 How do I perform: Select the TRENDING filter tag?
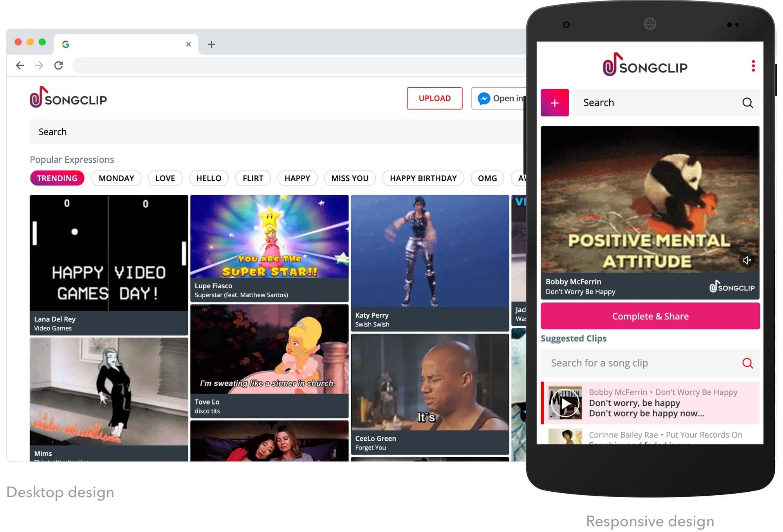pyautogui.click(x=57, y=178)
